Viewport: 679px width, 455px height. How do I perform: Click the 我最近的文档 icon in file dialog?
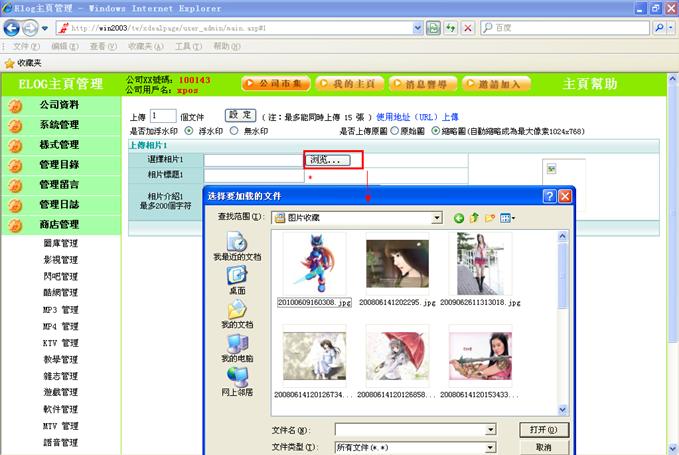[x=237, y=244]
